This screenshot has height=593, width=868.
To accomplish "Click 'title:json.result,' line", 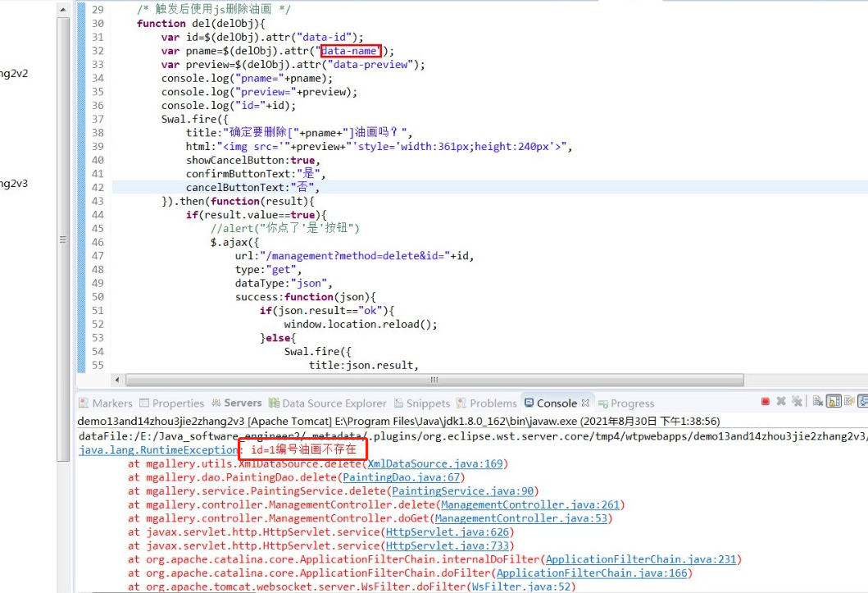I will [364, 365].
